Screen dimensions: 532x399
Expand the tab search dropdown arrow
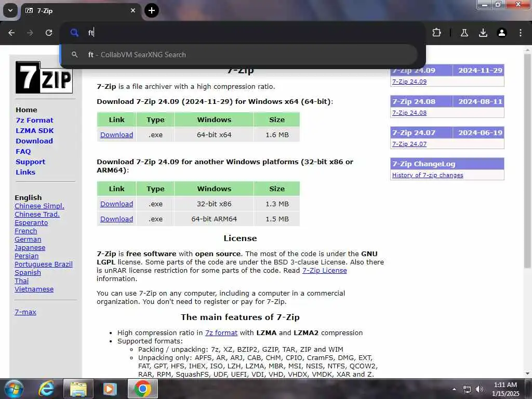click(10, 10)
